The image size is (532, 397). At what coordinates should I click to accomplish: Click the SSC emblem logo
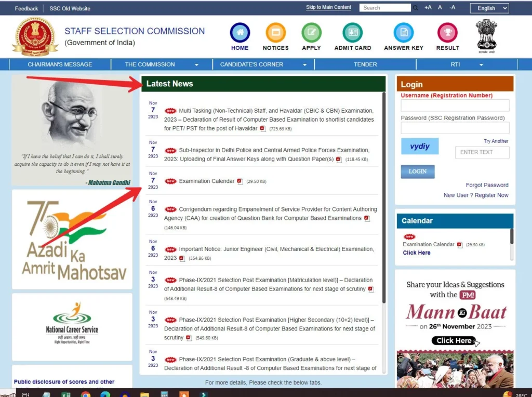pos(35,37)
